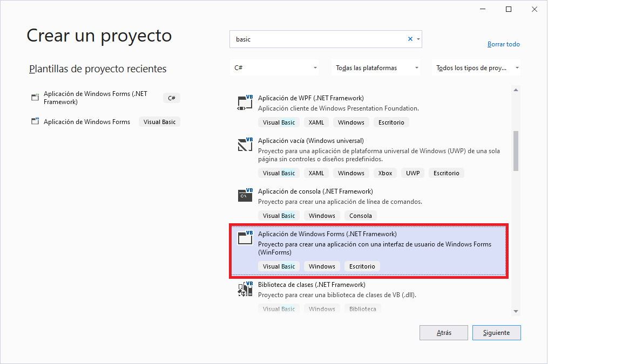Viewport: 622px width, 364px height.
Task: Click the recent C# Windows Forms template icon
Action: tap(34, 97)
